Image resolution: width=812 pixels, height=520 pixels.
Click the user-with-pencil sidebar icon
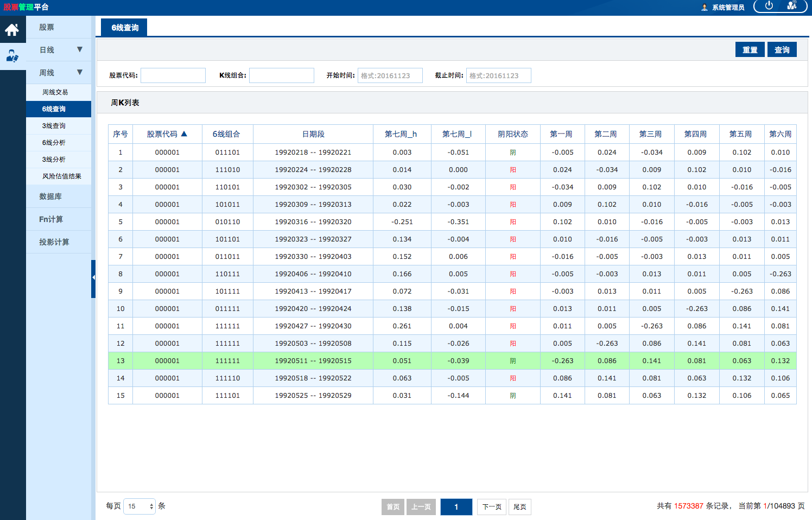12,56
